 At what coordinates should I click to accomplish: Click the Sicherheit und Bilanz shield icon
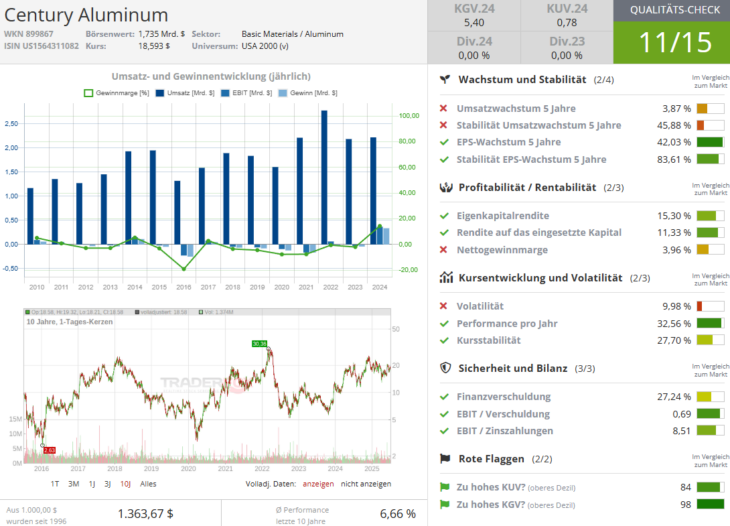[x=446, y=368]
